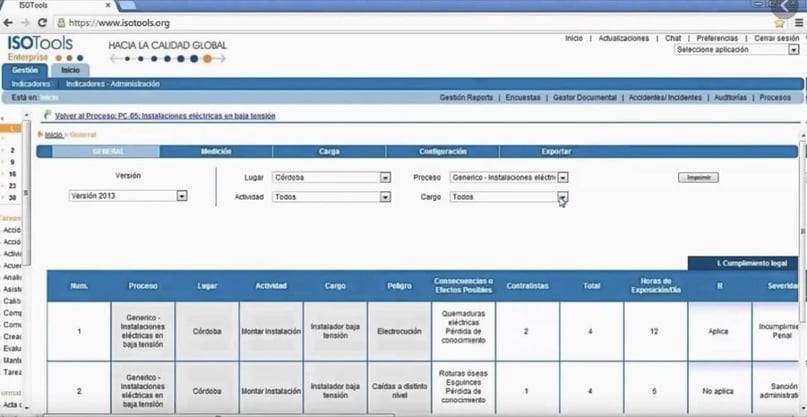807x417 pixels.
Task: Click Cerrar sesión link
Action: [x=777, y=39]
